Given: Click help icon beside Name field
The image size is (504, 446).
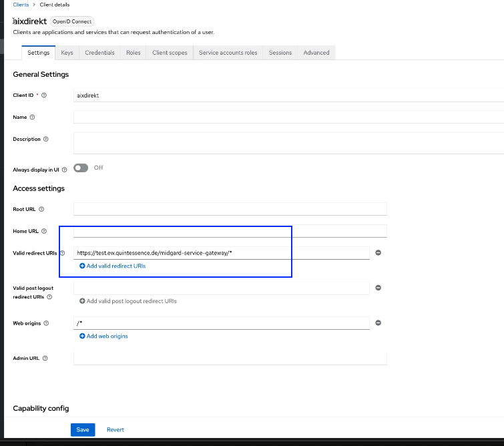Looking at the screenshot, I should click(x=33, y=118).
